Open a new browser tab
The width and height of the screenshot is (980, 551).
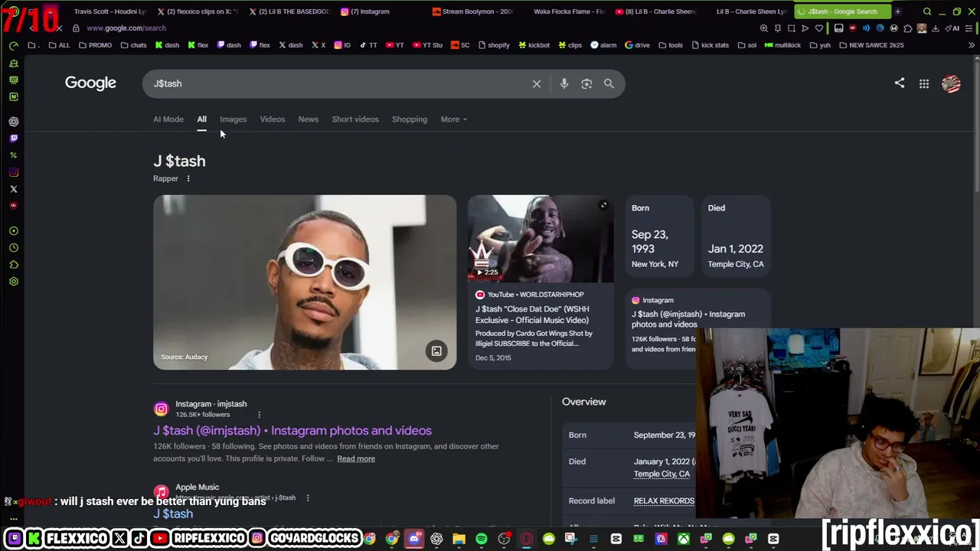897,11
